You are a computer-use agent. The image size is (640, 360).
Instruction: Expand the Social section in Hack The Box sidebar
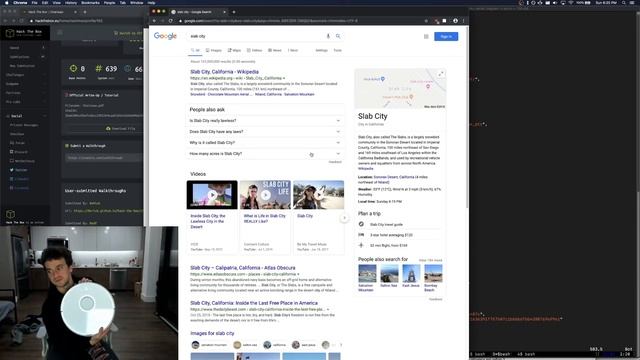pyautogui.click(x=25, y=116)
